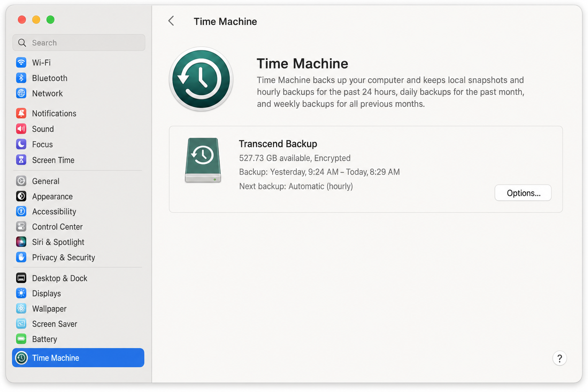
Task: Select Desktop & Dock label
Action: click(60, 278)
